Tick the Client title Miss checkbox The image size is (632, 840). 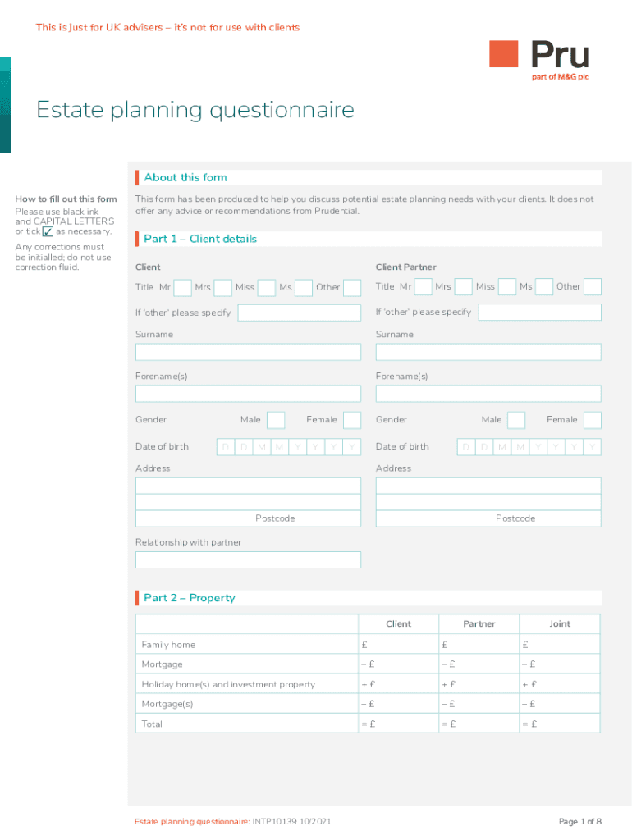click(266, 287)
